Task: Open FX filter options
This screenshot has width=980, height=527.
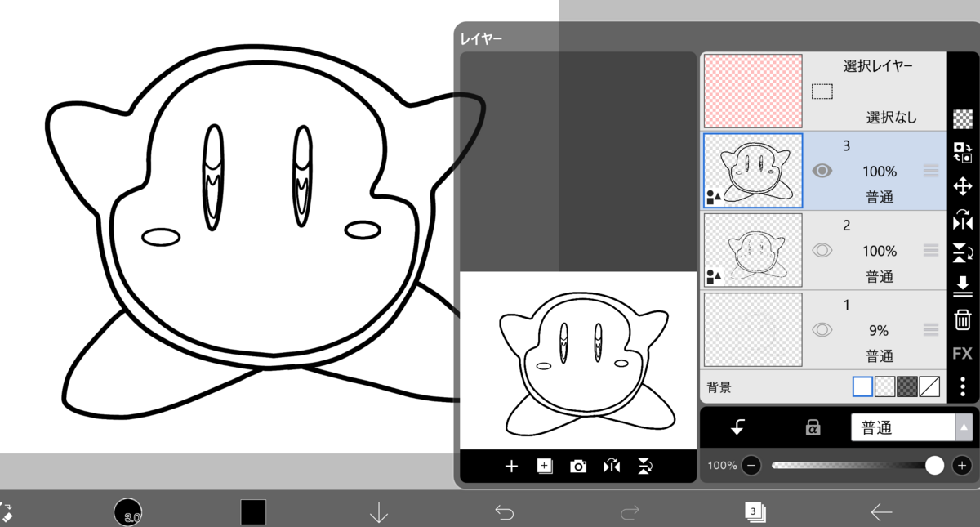Action: click(963, 353)
